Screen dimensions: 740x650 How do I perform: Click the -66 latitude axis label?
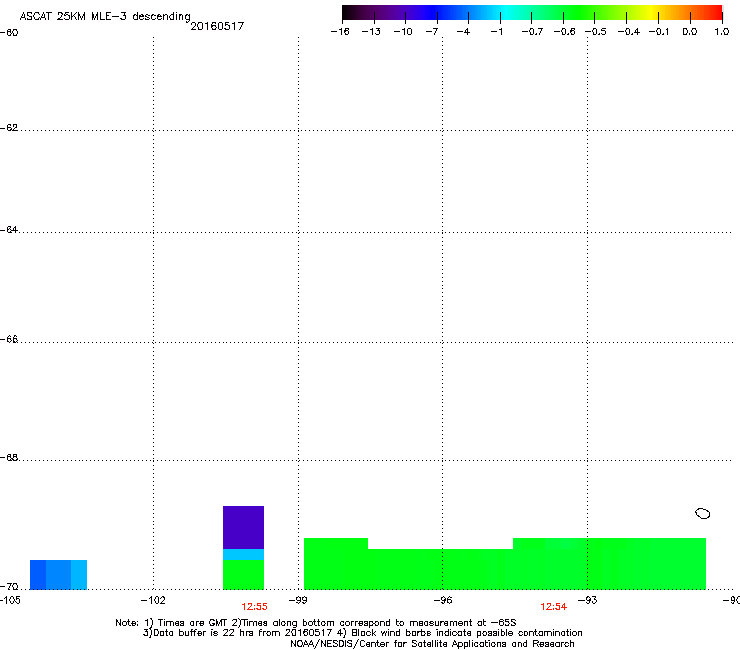(x=9, y=339)
